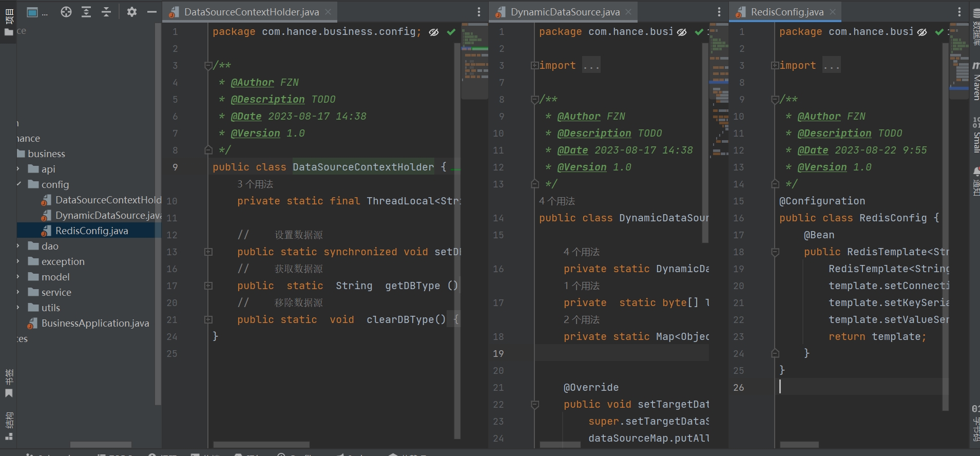Toggle reader mode eye in RedisConfig editor
The image size is (980, 456).
point(922,32)
